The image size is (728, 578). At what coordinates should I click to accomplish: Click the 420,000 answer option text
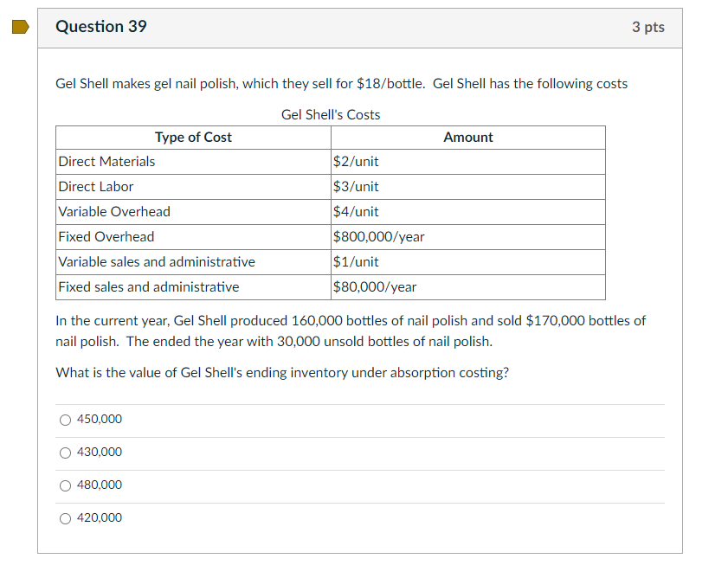click(100, 517)
